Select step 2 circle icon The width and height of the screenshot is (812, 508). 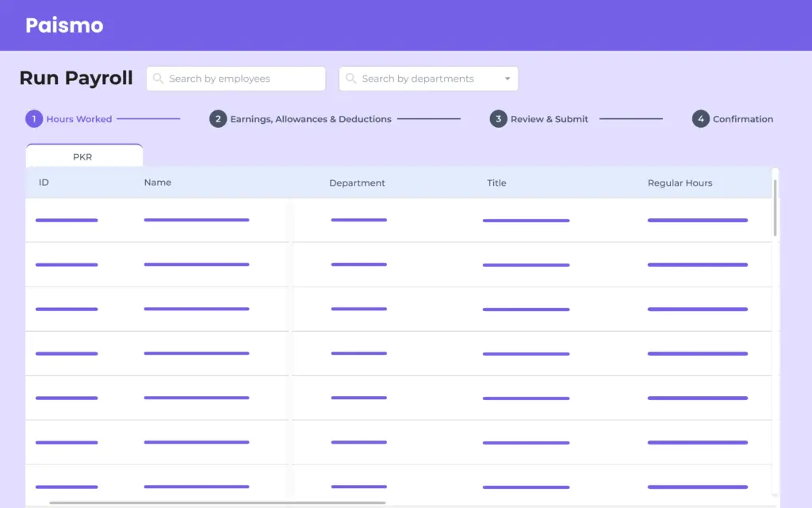[x=218, y=119]
